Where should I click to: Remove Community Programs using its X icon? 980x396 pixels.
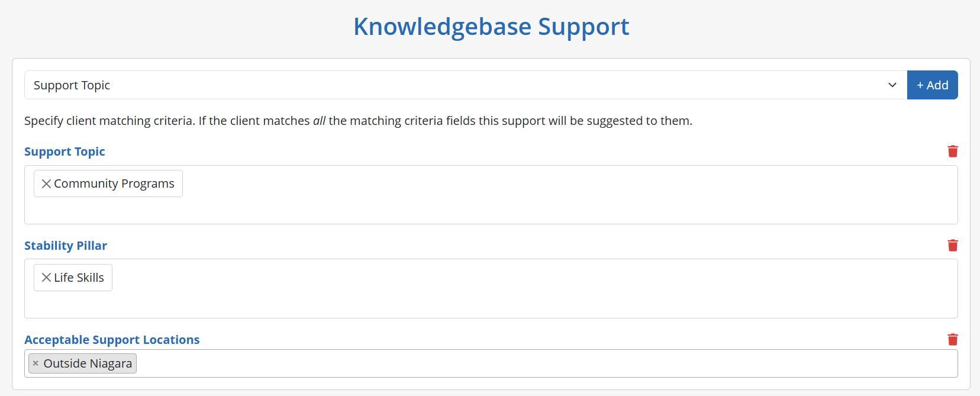pos(46,183)
